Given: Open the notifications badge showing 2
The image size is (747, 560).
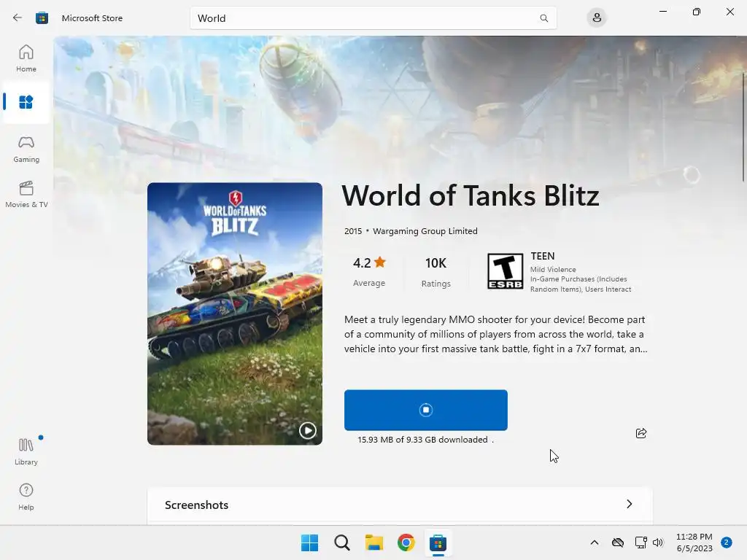Looking at the screenshot, I should pos(726,542).
